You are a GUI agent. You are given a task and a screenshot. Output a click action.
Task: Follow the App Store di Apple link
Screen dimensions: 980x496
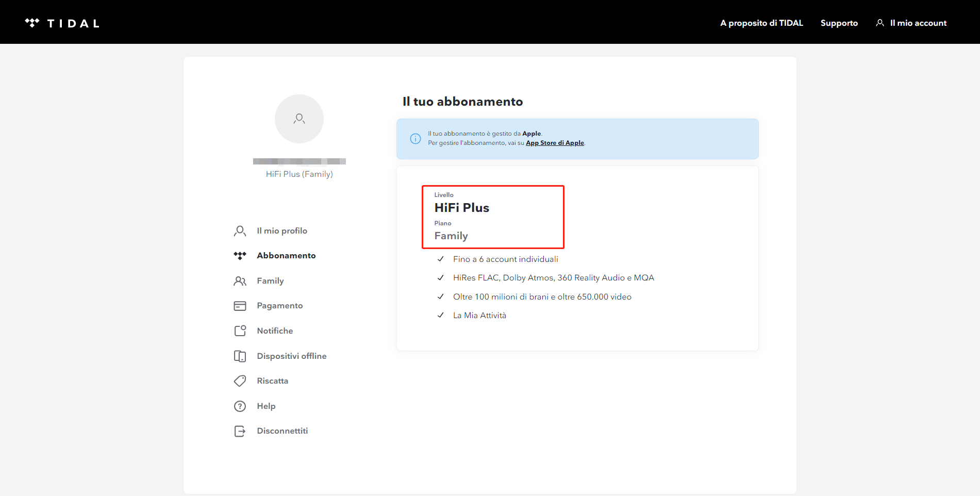click(x=555, y=143)
